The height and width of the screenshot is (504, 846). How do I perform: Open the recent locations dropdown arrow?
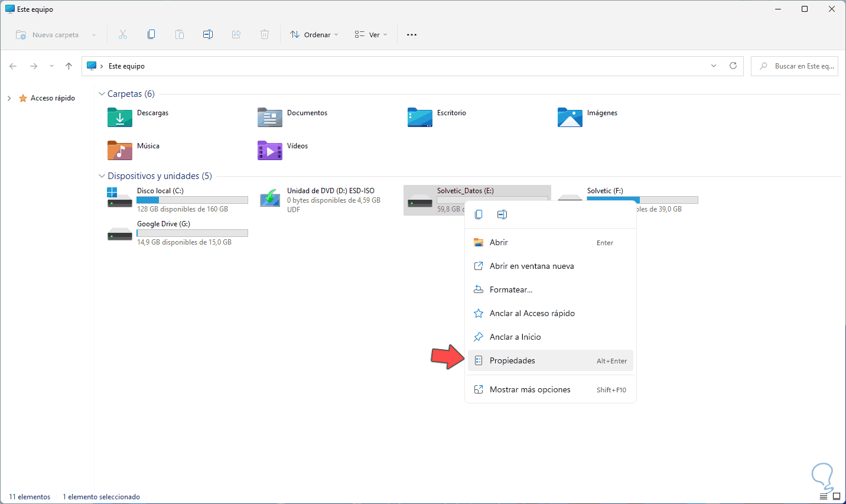(51, 66)
